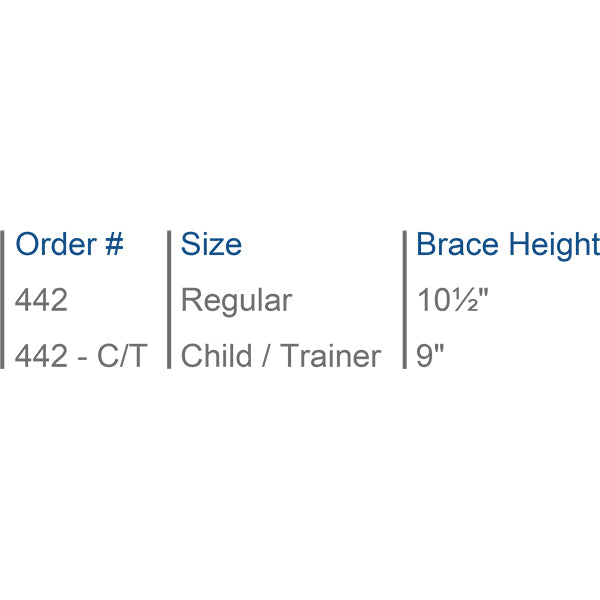Click the divider before the Size column
This screenshot has height=600, width=600.
tap(169, 299)
